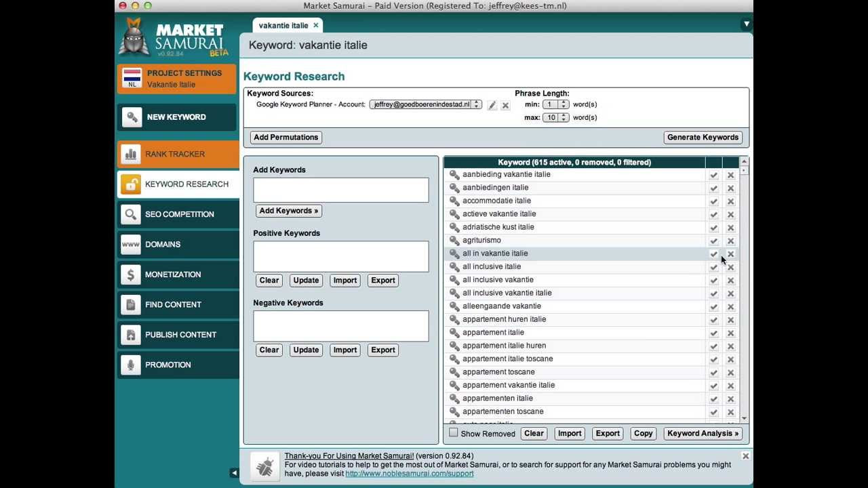Remove the Keyword Planner account with X icon

coord(505,105)
